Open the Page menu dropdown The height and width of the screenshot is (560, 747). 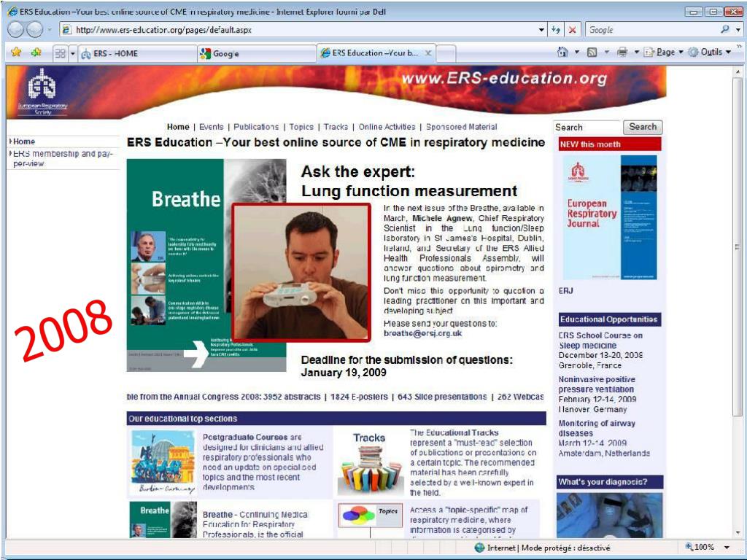point(664,52)
